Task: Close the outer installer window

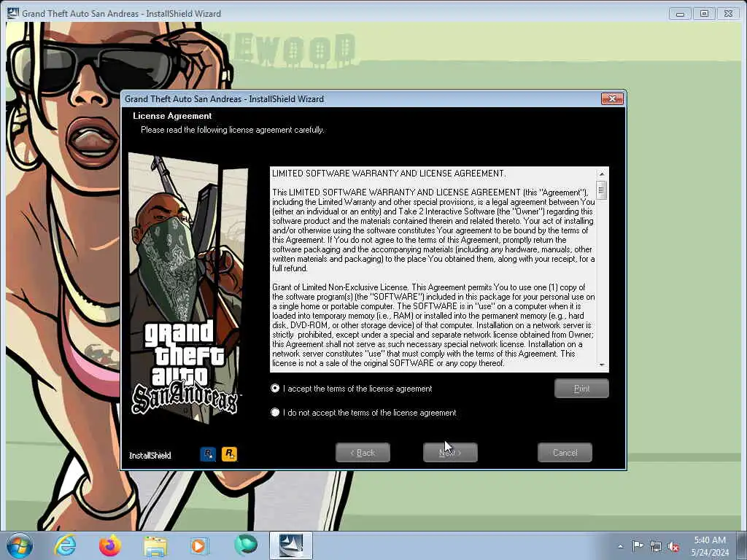Action: 729,13
